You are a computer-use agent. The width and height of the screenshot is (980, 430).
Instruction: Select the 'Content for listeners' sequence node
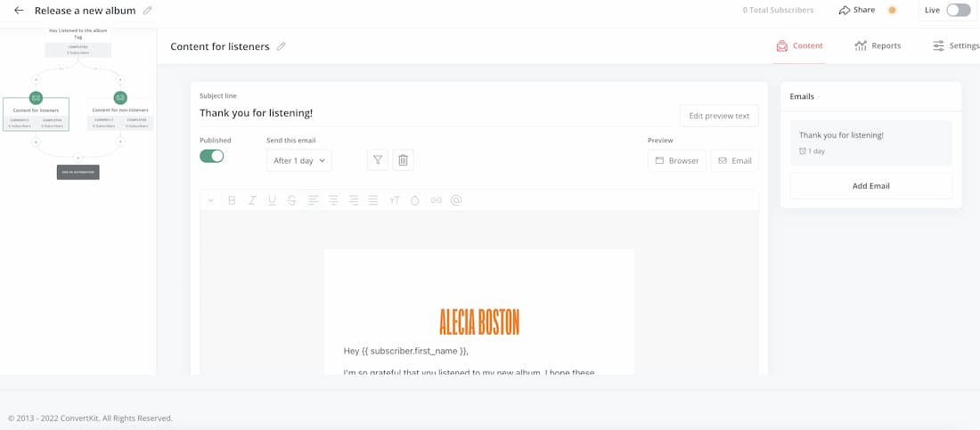pyautogui.click(x=37, y=114)
